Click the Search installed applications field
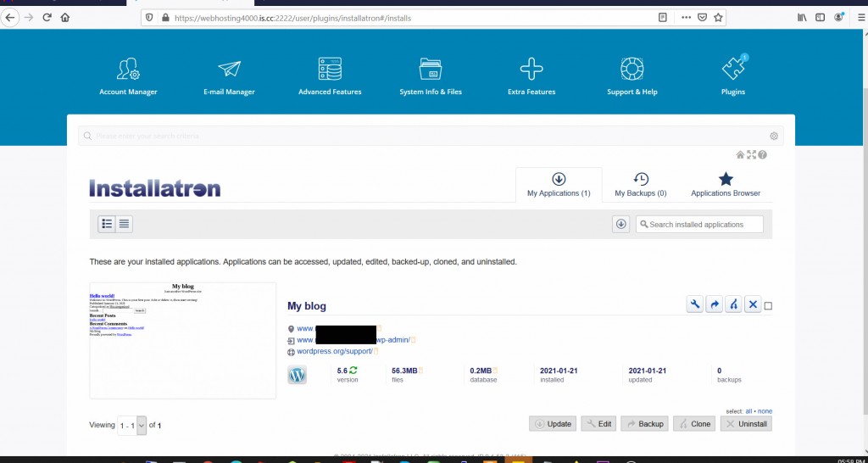 (699, 225)
